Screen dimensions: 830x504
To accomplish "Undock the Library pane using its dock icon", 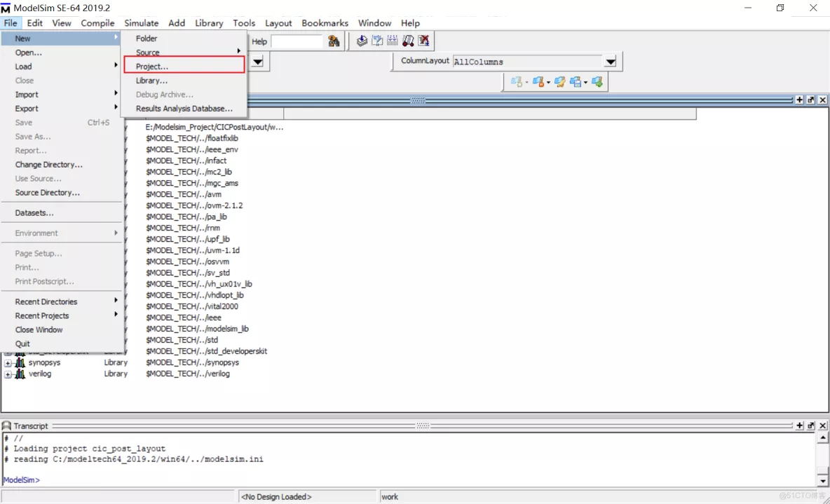I will pos(811,100).
